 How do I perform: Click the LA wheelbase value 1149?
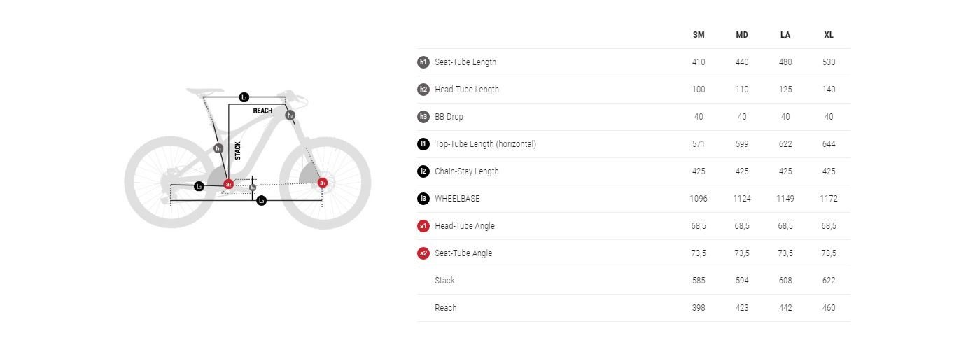click(785, 199)
